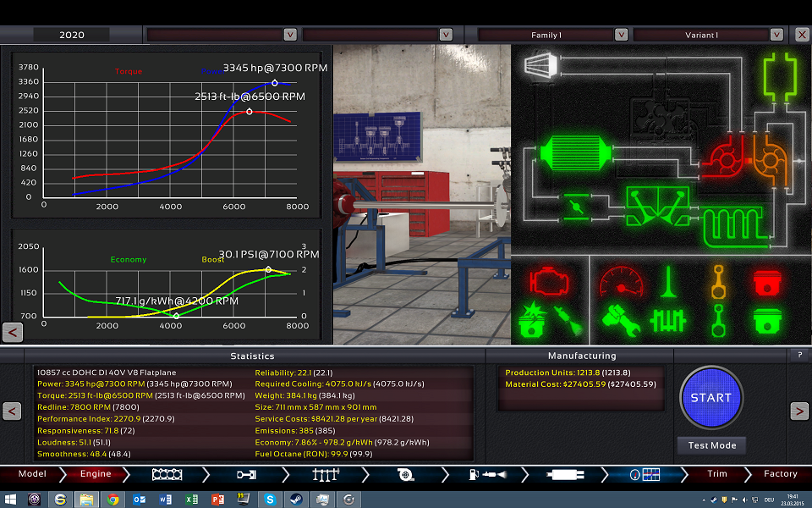Click the Material Cost: $27405.59 line

click(x=580, y=384)
